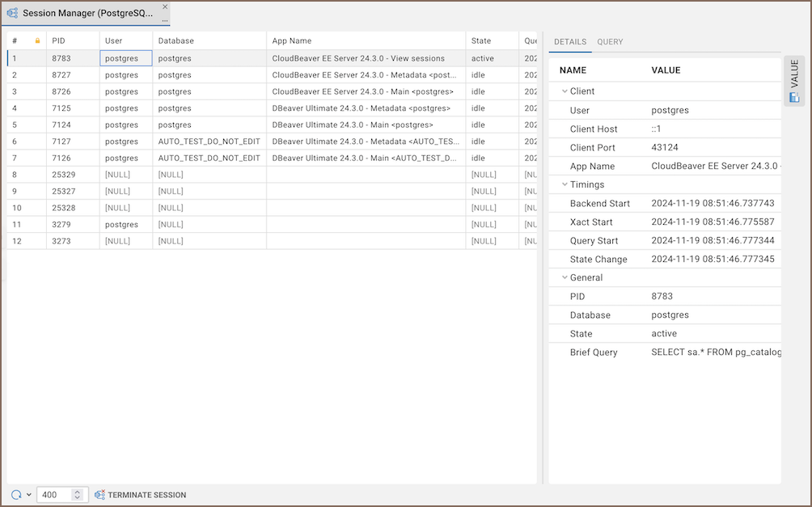This screenshot has height=507, width=812.
Task: Click the row count stepper arrows
Action: 78,495
